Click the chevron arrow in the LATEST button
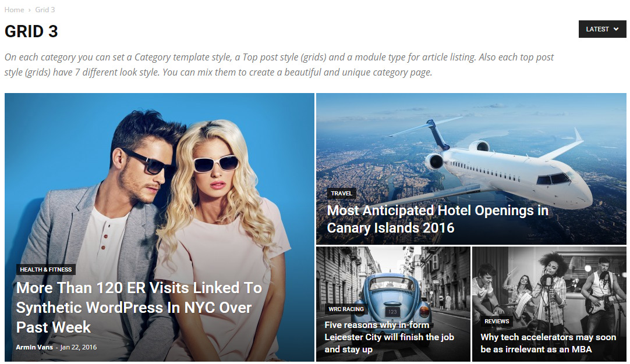630x364 pixels. coord(617,29)
